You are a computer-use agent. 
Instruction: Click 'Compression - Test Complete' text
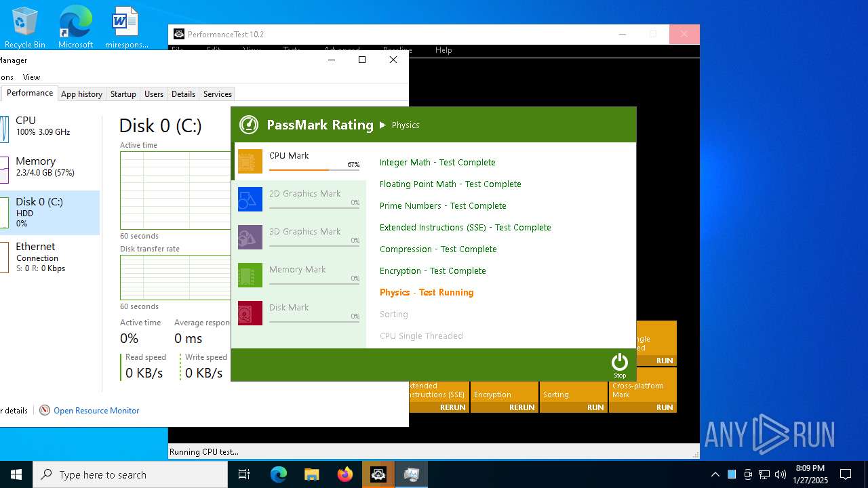(x=438, y=249)
